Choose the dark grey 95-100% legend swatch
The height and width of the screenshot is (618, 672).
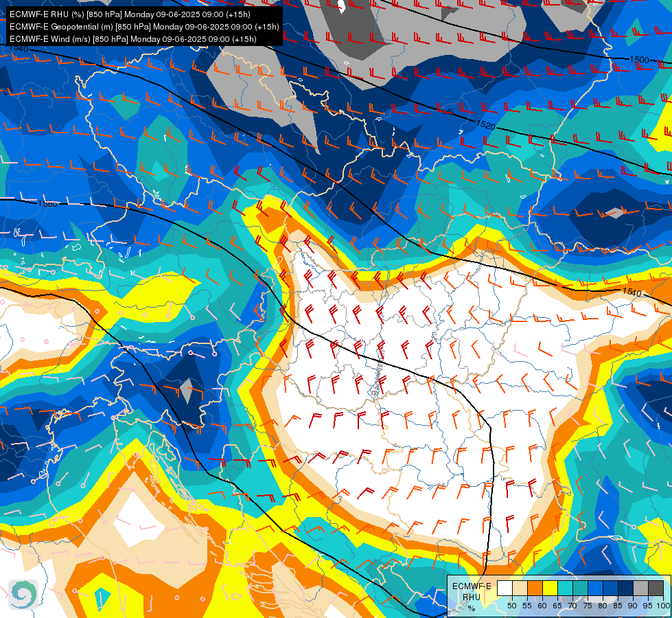656,588
